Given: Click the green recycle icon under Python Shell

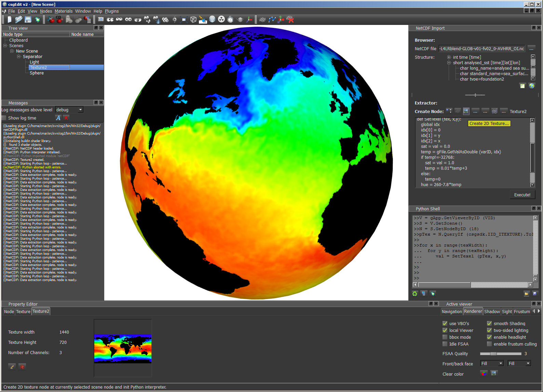Looking at the screenshot, I should [x=415, y=294].
